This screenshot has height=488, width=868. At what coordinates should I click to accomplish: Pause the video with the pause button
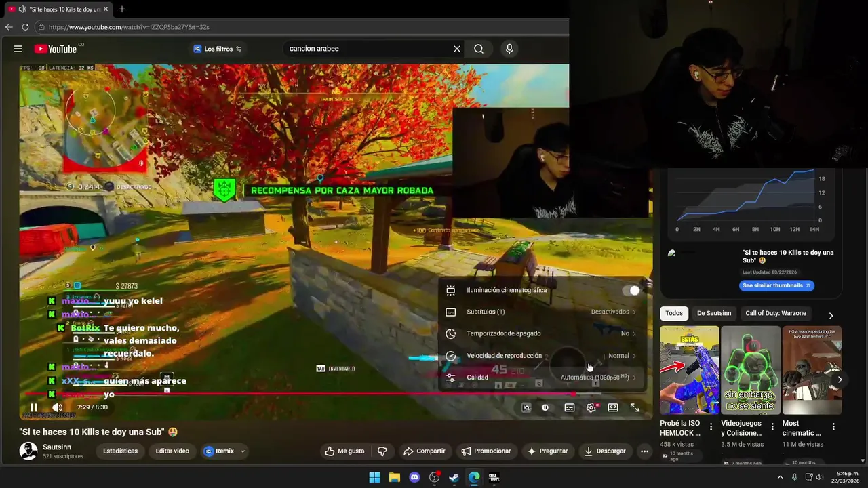[x=33, y=407]
